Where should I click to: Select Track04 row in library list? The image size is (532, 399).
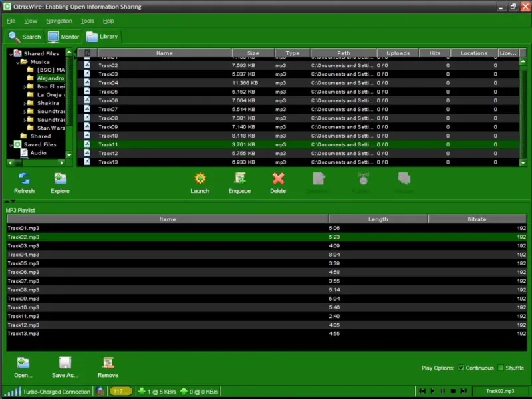pos(298,82)
